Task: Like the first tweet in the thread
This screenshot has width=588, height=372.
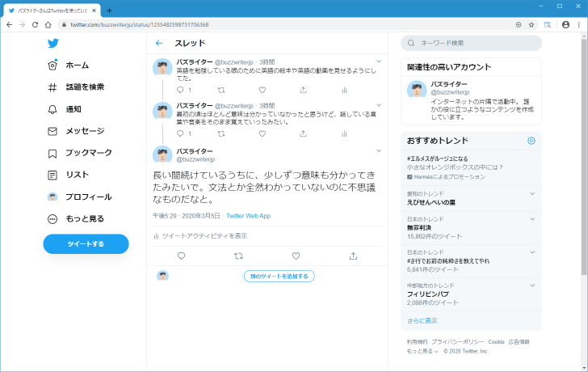Action: tap(262, 90)
